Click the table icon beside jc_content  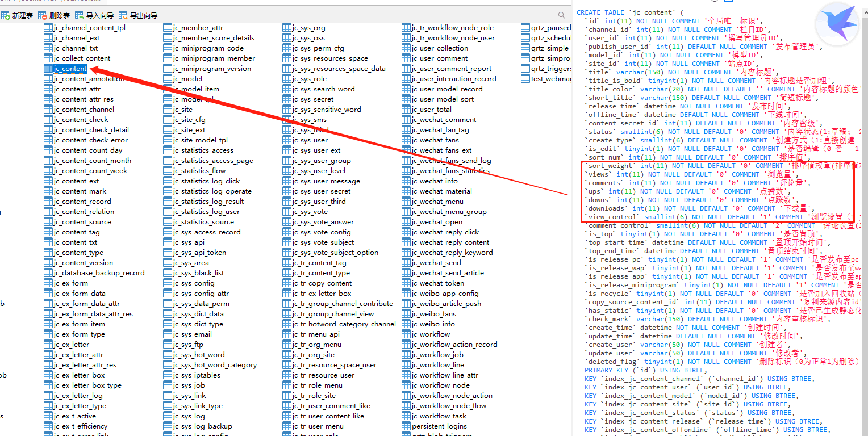[x=48, y=69]
